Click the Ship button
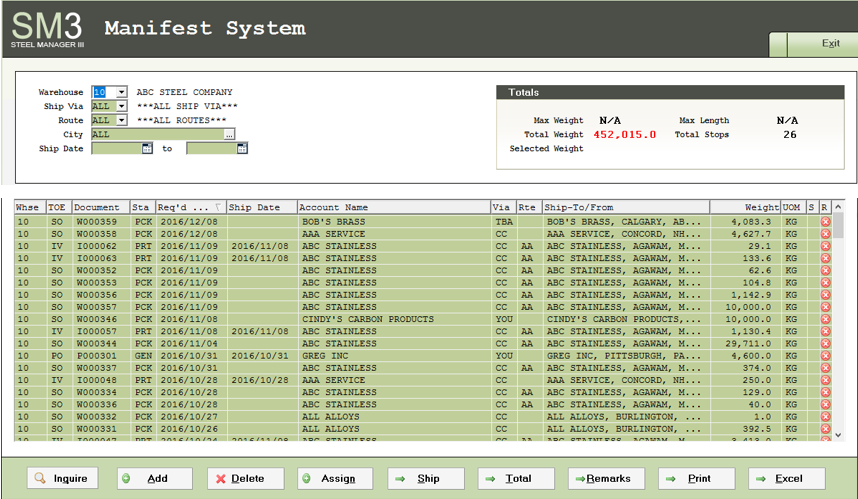Viewport: 858px width, 499px height. [426, 478]
